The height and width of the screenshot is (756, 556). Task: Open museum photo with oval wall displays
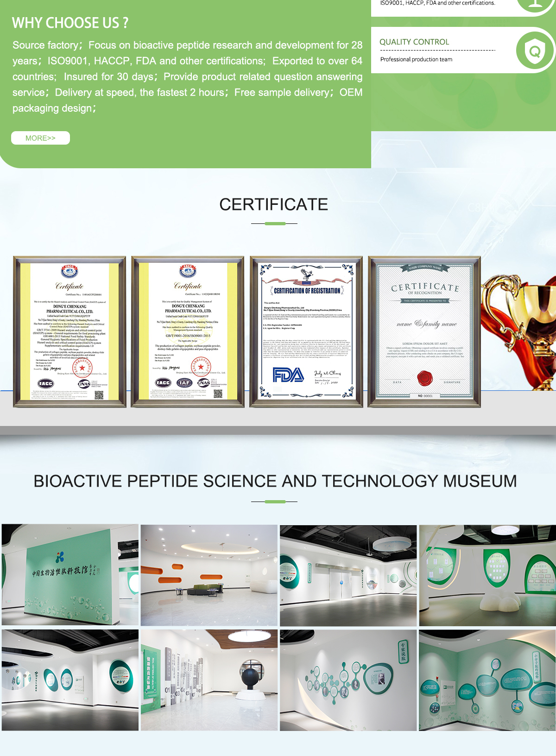(70, 680)
